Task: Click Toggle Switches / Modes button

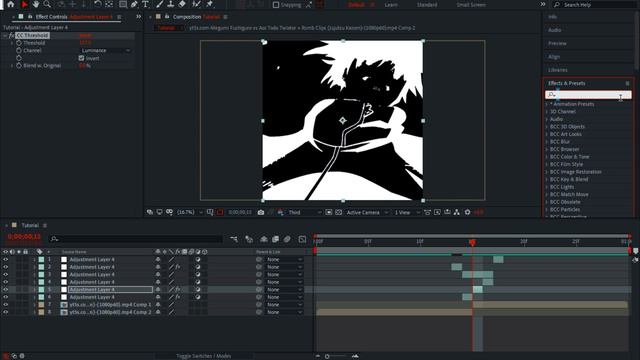Action: tap(204, 356)
